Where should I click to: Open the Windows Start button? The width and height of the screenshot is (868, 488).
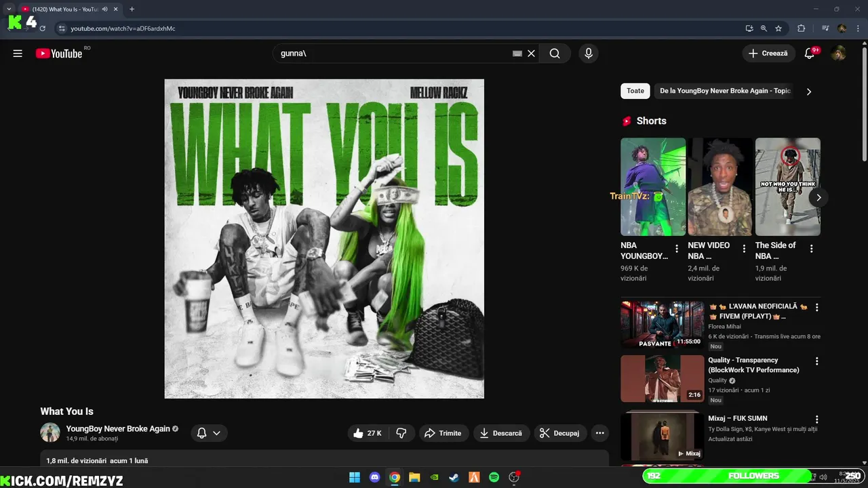[355, 477]
